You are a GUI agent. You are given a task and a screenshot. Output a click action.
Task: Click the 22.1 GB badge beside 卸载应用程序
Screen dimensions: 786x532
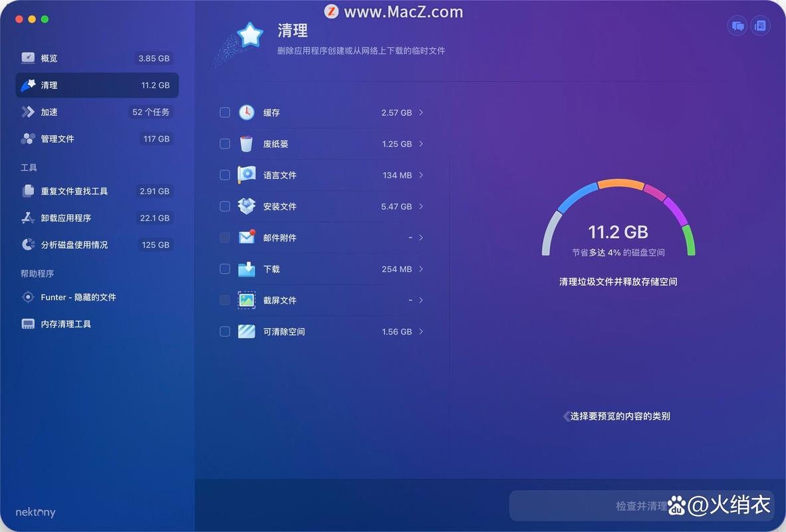coord(154,218)
